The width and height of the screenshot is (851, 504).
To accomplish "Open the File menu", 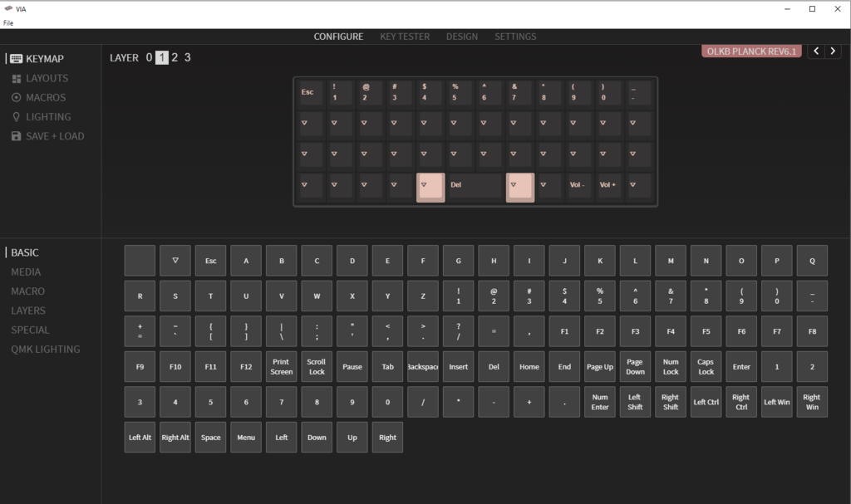I will coord(8,22).
